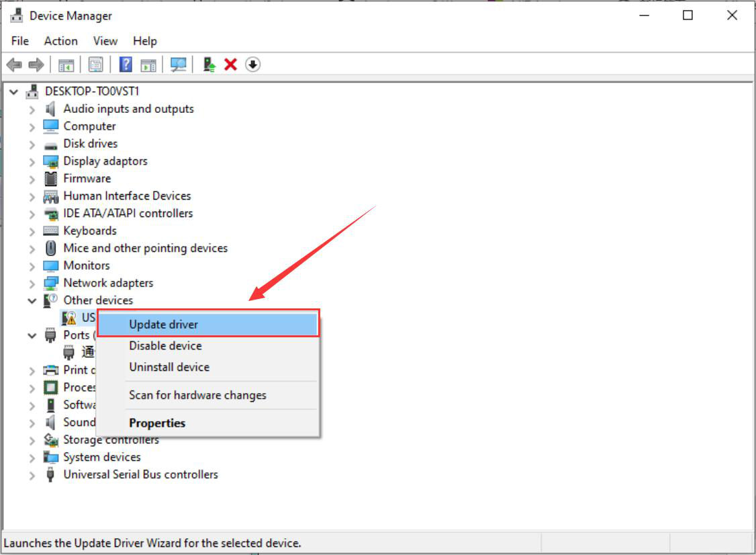
Task: Expand the System devices category
Action: [32, 458]
